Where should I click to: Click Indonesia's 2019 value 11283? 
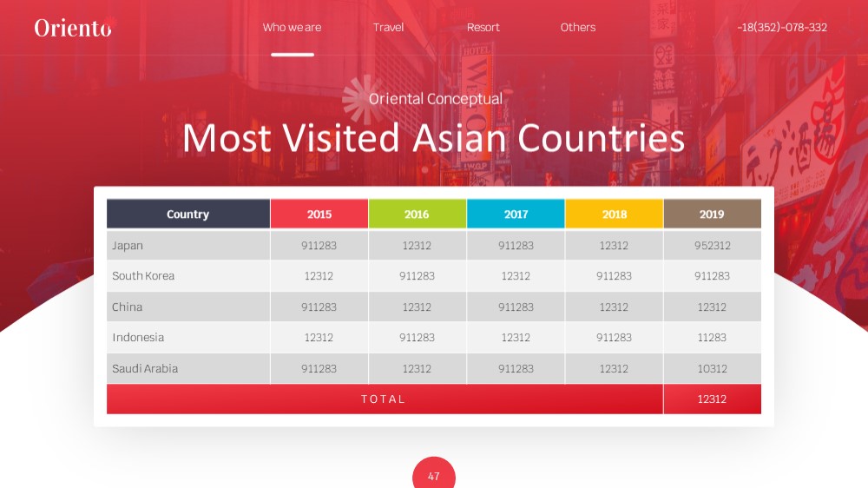point(712,337)
